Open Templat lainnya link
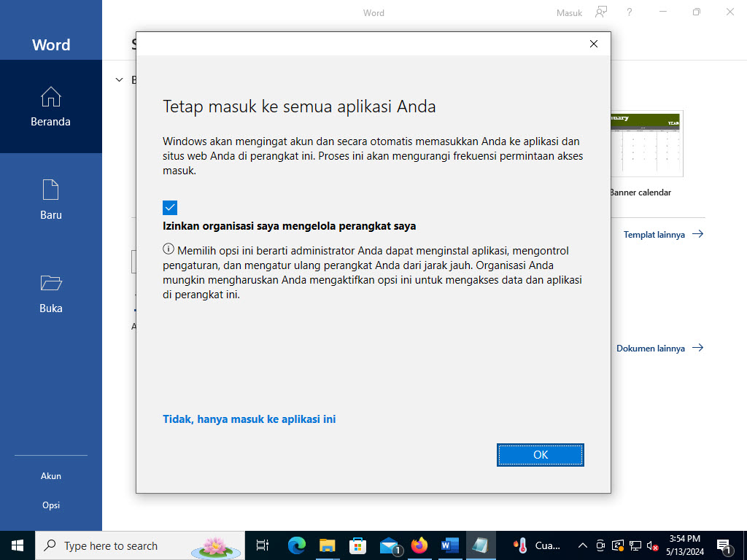This screenshot has height=560, width=747. [655, 234]
